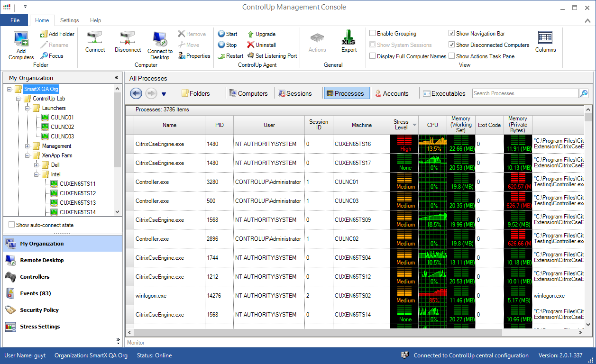The height and width of the screenshot is (364, 596).
Task: Collapse the XenApp Farm folder
Action: pos(28,155)
